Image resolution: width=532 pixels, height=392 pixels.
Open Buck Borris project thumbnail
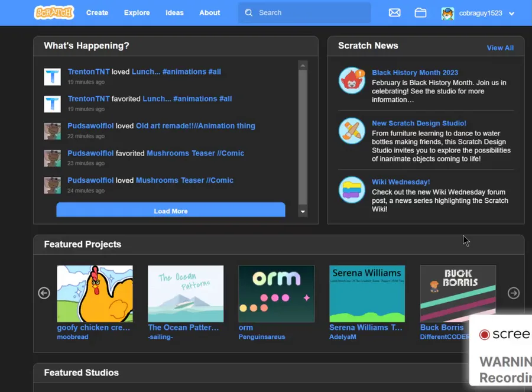(x=458, y=294)
